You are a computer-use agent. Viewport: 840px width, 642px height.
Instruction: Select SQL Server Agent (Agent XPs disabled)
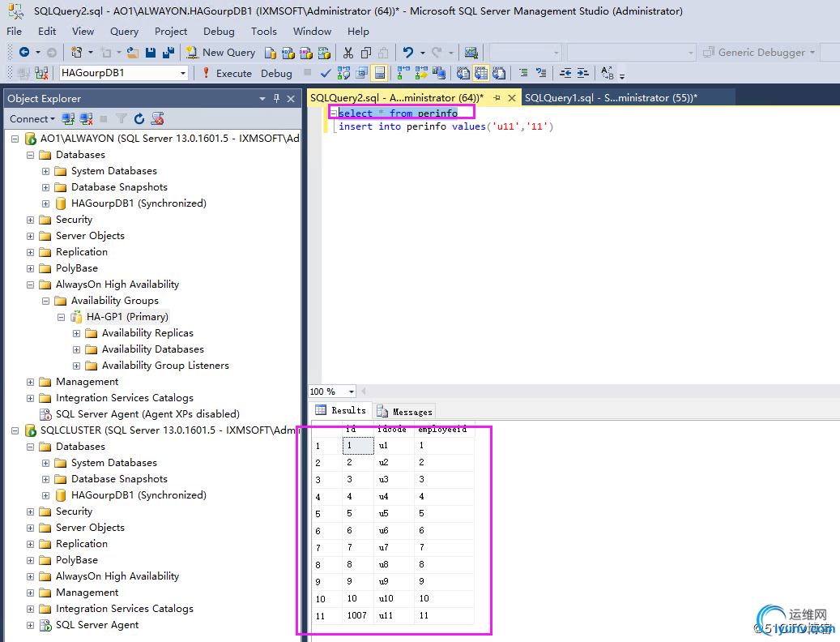click(147, 414)
